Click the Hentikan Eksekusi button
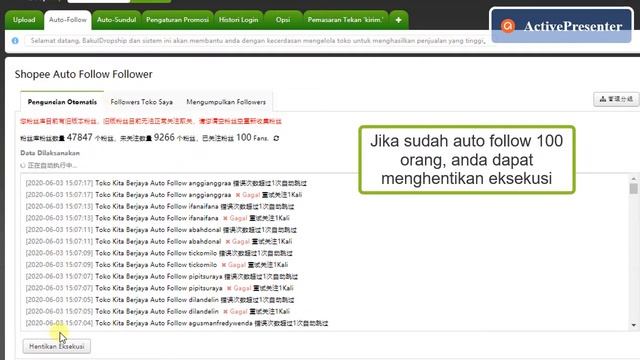Image resolution: width=640 pixels, height=360 pixels. tap(57, 346)
